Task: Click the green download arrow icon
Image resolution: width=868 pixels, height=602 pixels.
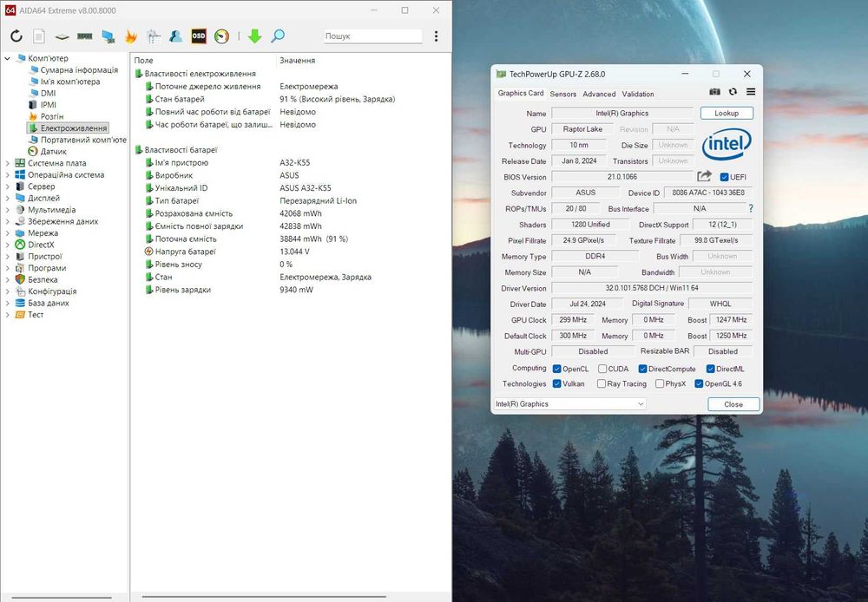Action: point(254,36)
